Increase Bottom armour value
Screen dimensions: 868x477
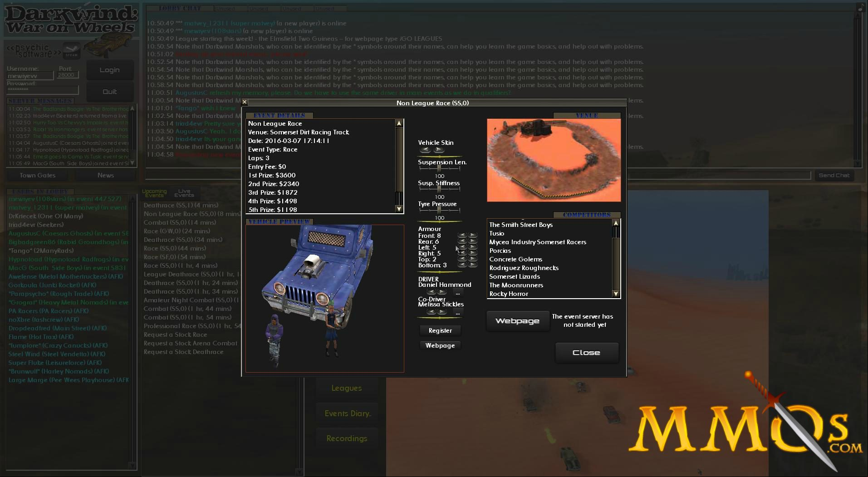[473, 265]
